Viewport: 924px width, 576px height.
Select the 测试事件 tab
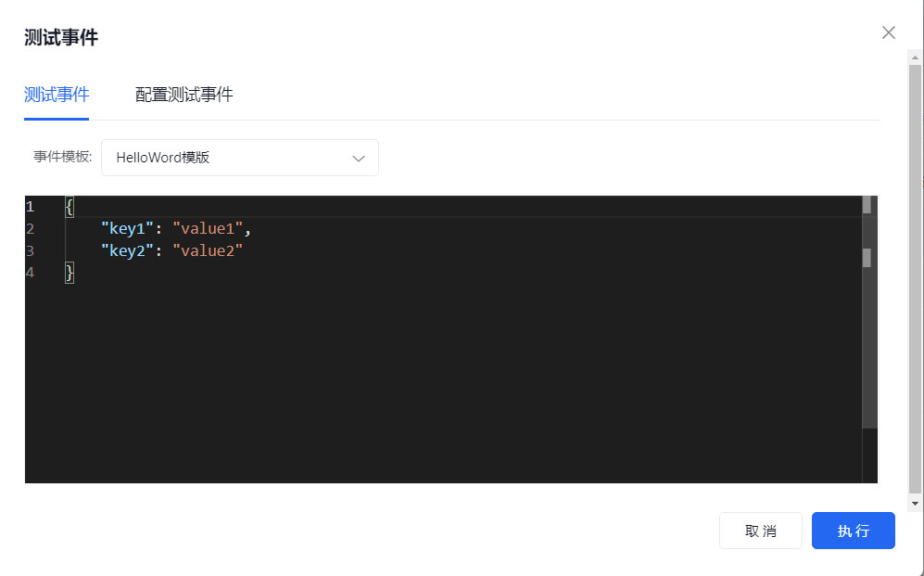pyautogui.click(x=57, y=95)
